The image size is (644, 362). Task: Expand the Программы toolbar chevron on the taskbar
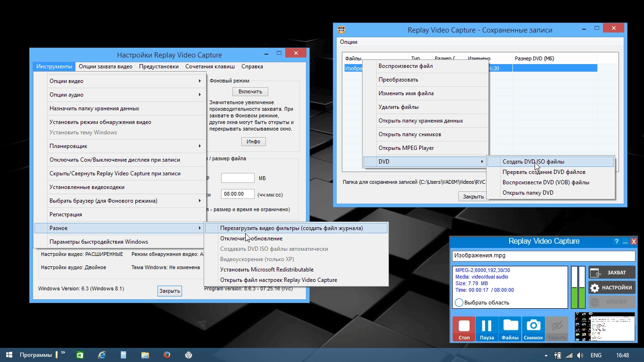pyautogui.click(x=63, y=353)
